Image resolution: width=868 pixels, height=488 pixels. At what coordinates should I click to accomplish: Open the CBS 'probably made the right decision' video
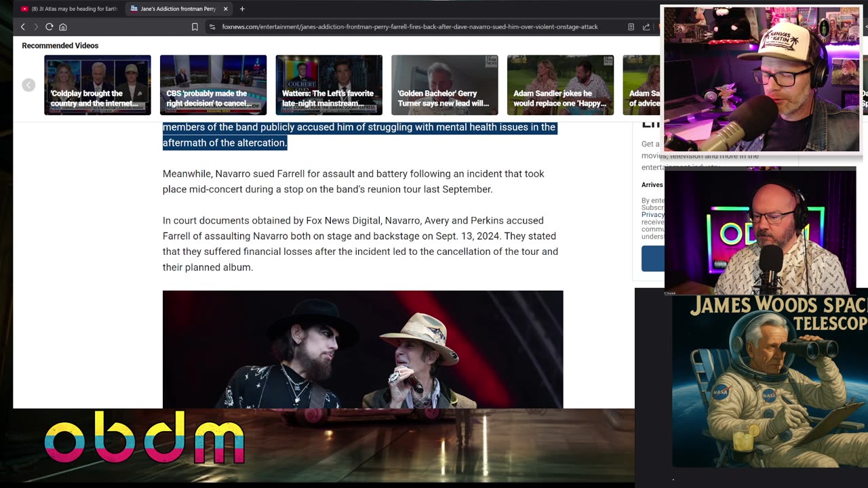(213, 85)
